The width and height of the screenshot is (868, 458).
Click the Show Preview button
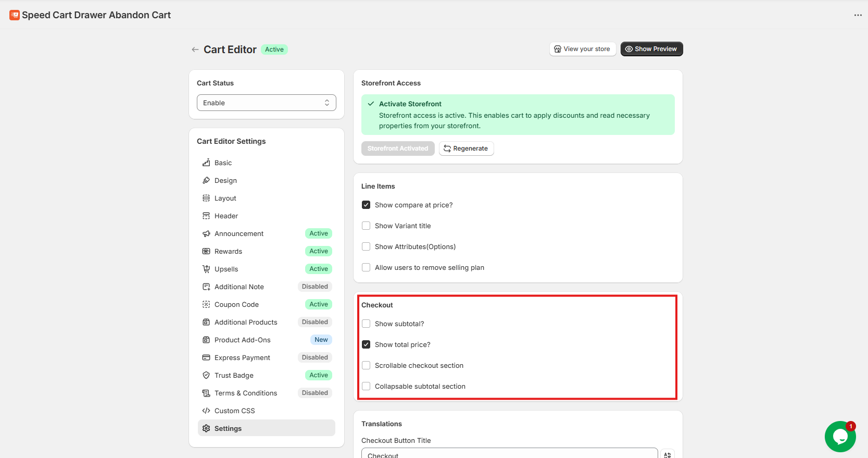[651, 49]
